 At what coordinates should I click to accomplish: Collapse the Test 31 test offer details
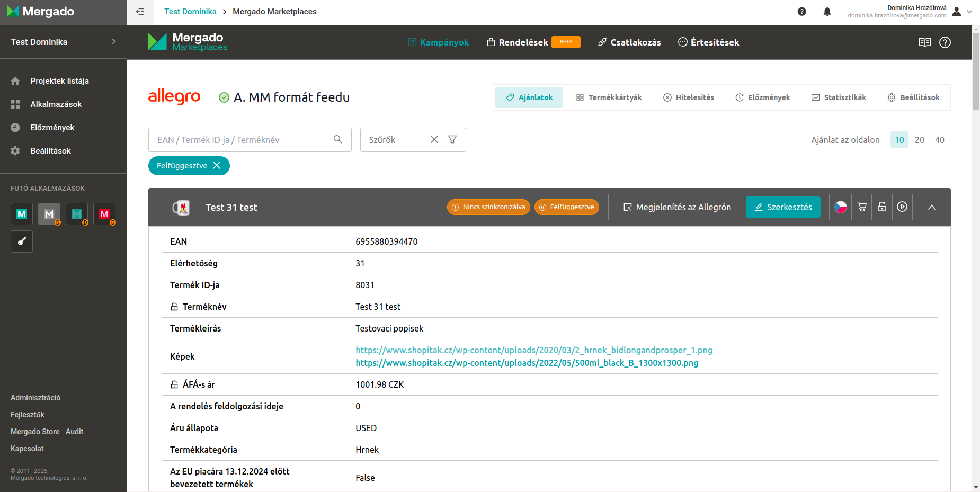click(x=931, y=207)
